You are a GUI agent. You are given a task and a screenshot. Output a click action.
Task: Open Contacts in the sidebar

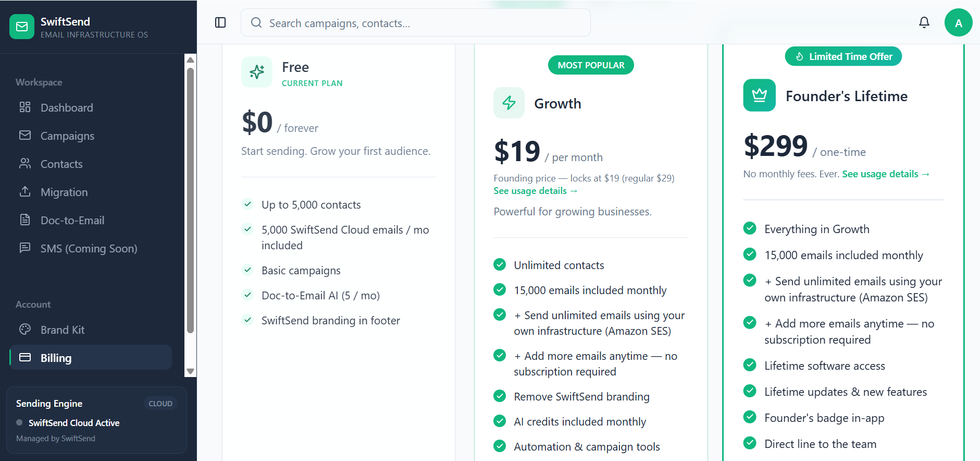(91, 164)
